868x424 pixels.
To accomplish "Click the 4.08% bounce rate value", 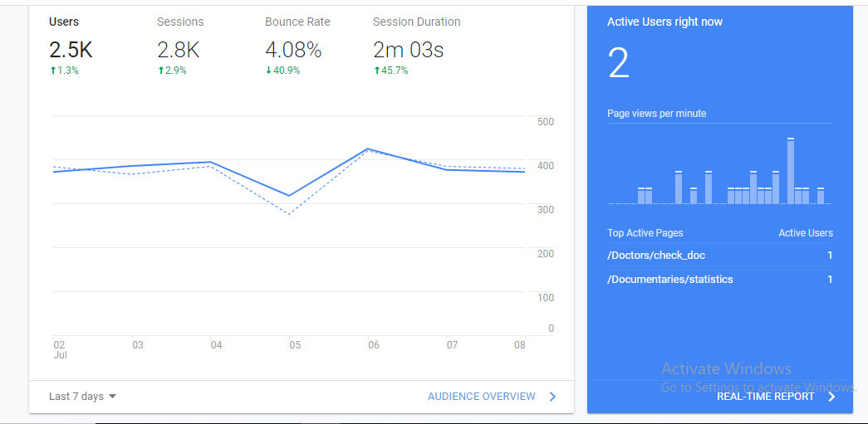I will coord(293,51).
